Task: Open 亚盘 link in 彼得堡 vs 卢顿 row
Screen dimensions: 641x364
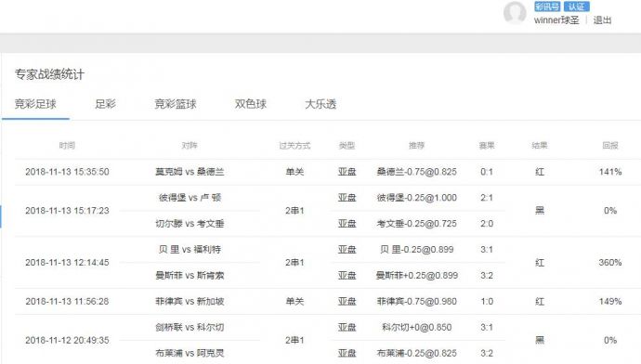Action: [x=347, y=198]
